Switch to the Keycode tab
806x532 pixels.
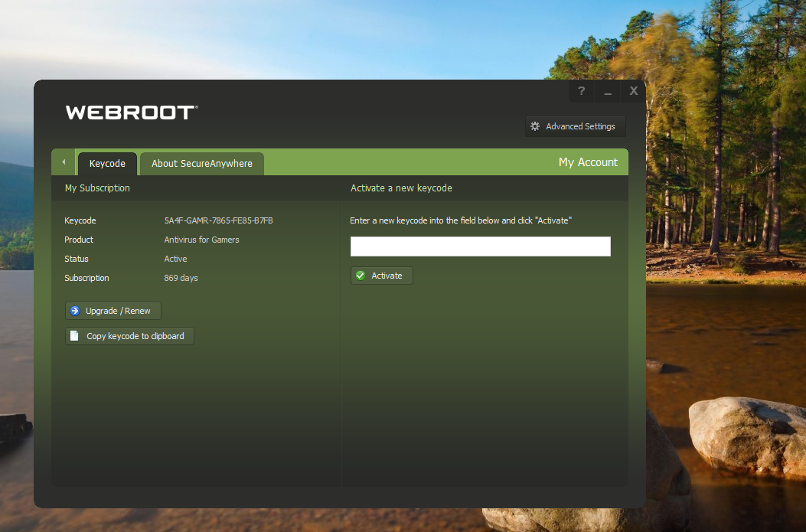tap(107, 164)
